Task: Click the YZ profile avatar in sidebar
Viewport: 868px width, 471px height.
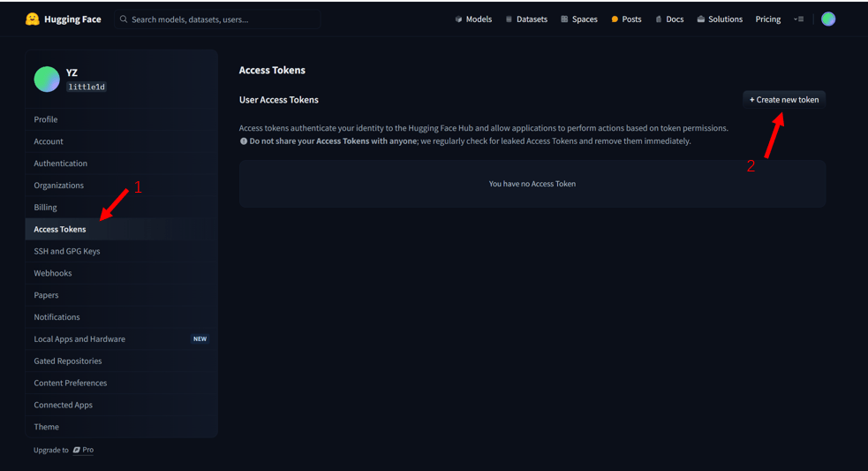Action: (x=47, y=80)
